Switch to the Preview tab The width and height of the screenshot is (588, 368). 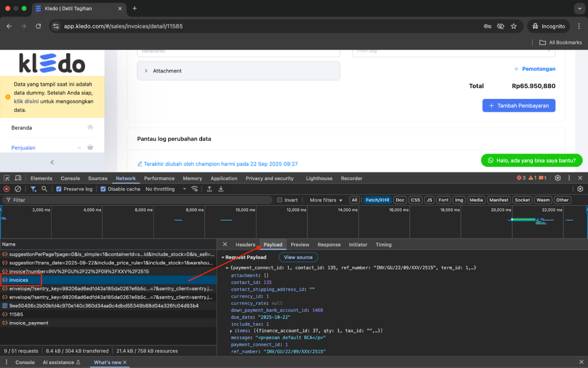click(x=300, y=244)
